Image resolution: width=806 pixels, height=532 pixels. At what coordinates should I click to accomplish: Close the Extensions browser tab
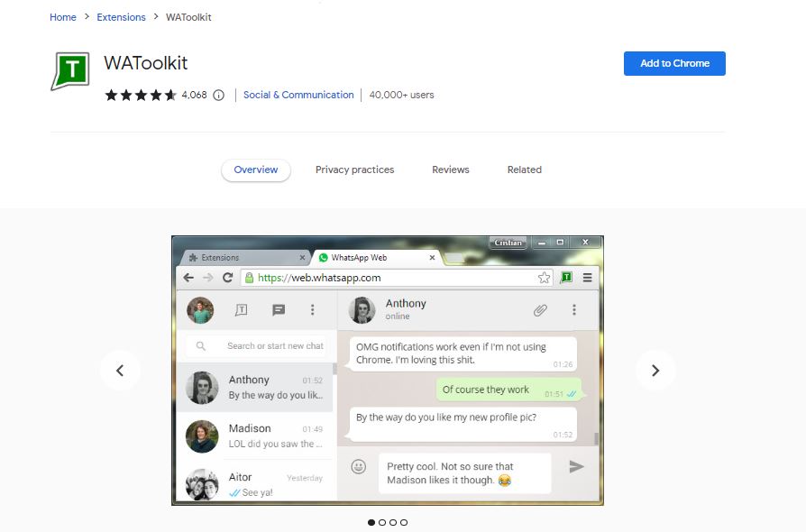point(302,258)
